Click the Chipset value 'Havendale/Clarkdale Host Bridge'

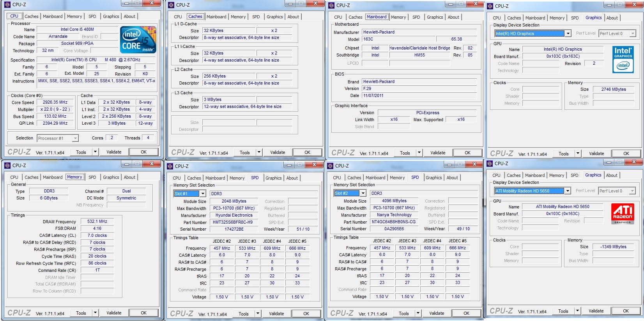pos(419,48)
